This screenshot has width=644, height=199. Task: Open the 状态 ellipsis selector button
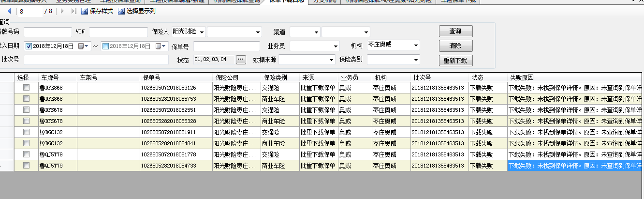pyautogui.click(x=241, y=60)
